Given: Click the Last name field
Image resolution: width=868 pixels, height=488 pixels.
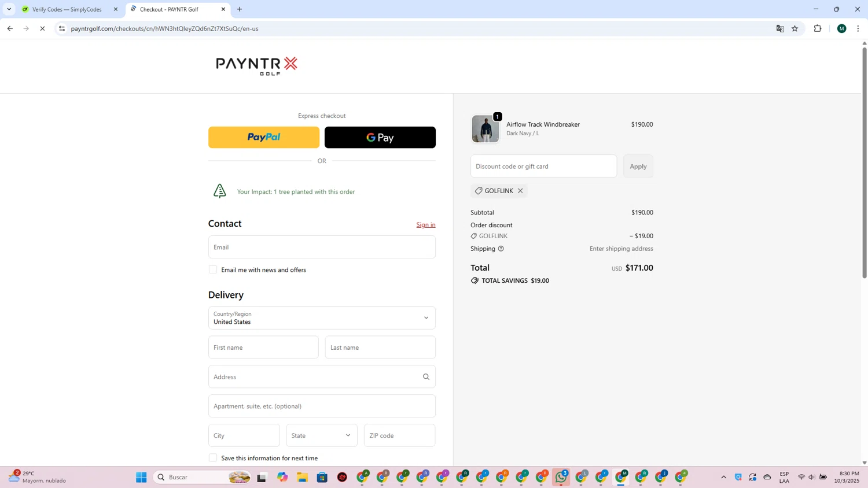Looking at the screenshot, I should click(x=380, y=347).
